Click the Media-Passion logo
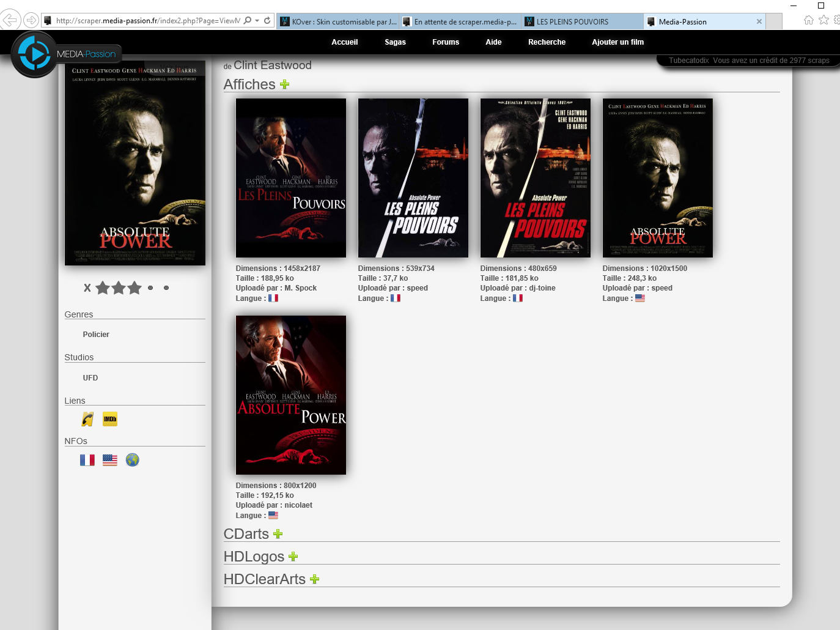The image size is (840, 630). [x=65, y=54]
